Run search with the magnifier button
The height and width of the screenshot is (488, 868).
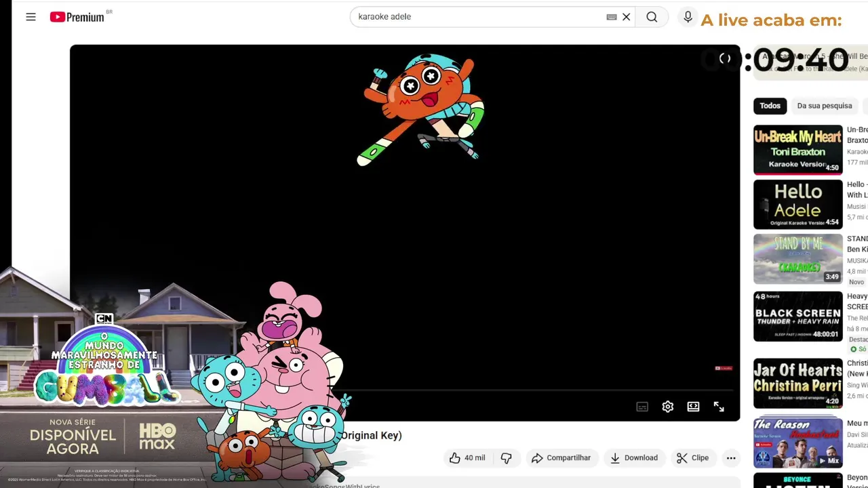click(652, 17)
